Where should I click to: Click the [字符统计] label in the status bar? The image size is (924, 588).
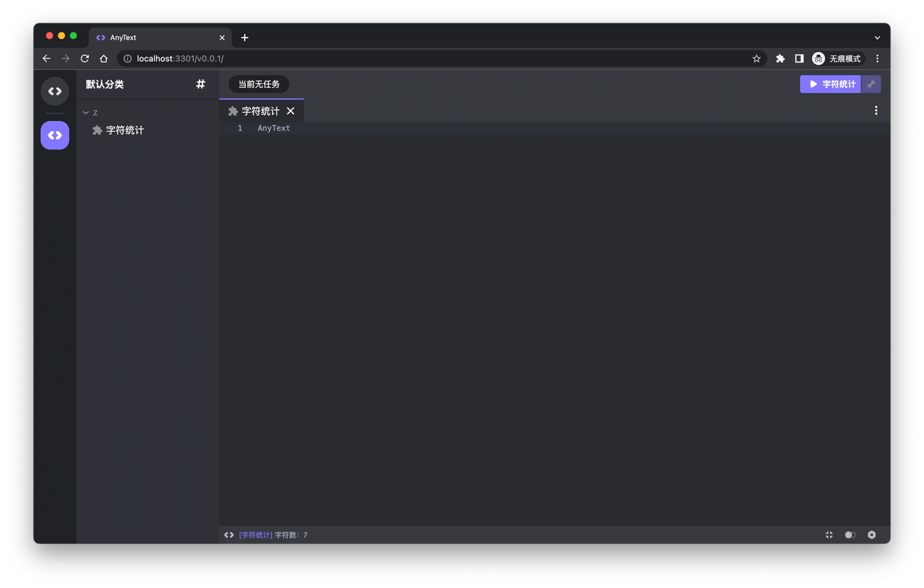pos(255,535)
